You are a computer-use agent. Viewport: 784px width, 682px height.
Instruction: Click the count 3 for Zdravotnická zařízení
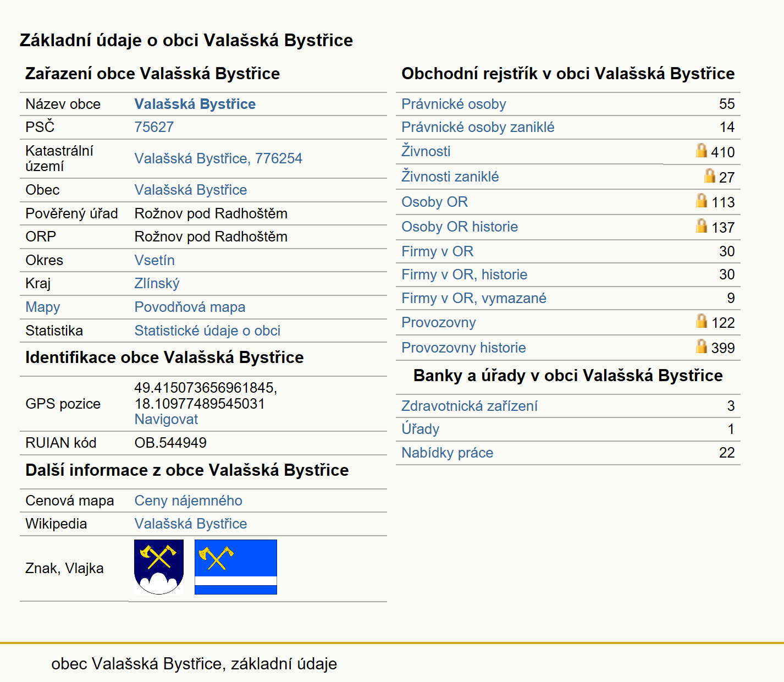[731, 406]
